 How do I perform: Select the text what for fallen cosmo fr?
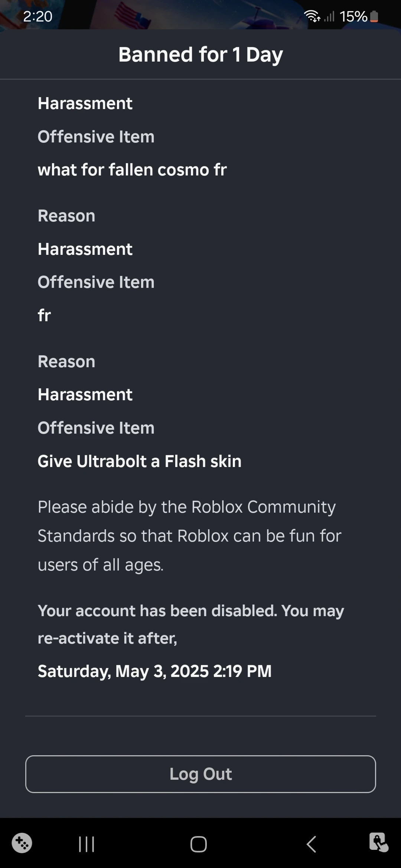[132, 170]
